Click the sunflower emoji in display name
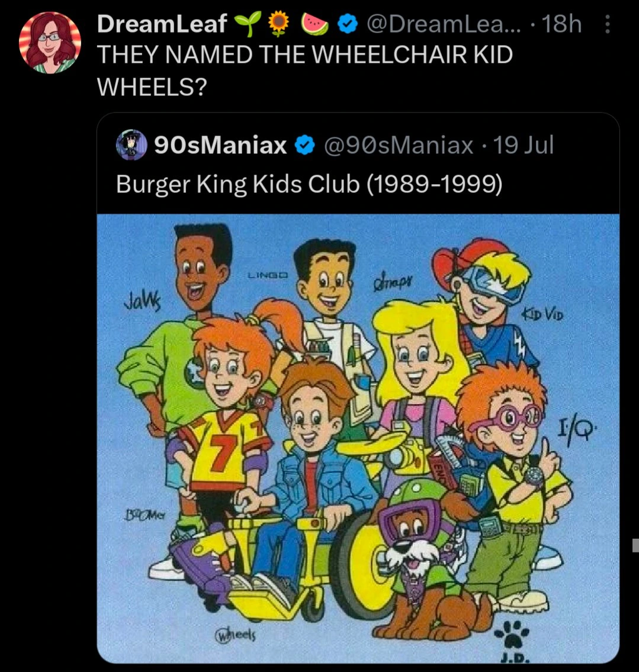The width and height of the screenshot is (639, 672). (x=277, y=24)
